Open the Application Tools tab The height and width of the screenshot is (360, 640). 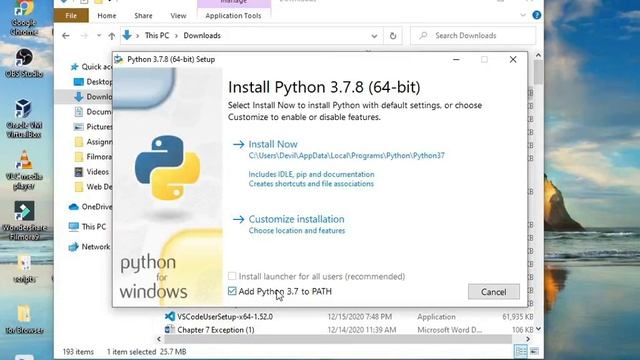click(233, 16)
